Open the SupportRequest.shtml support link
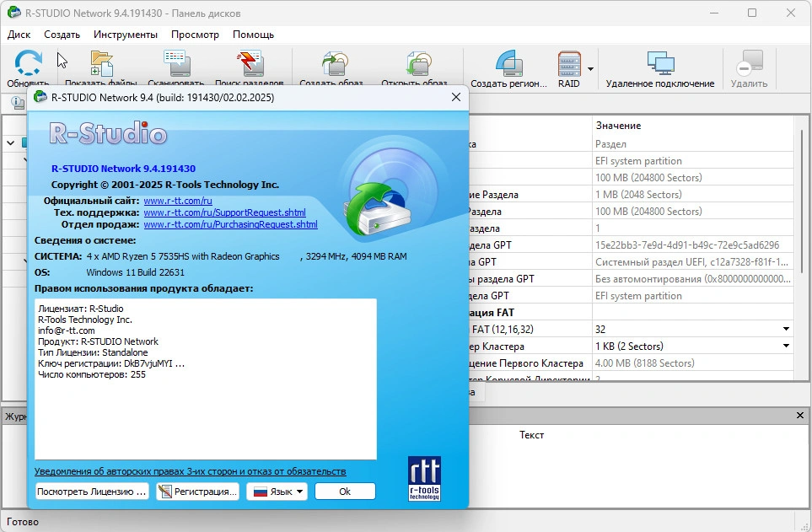 point(225,212)
